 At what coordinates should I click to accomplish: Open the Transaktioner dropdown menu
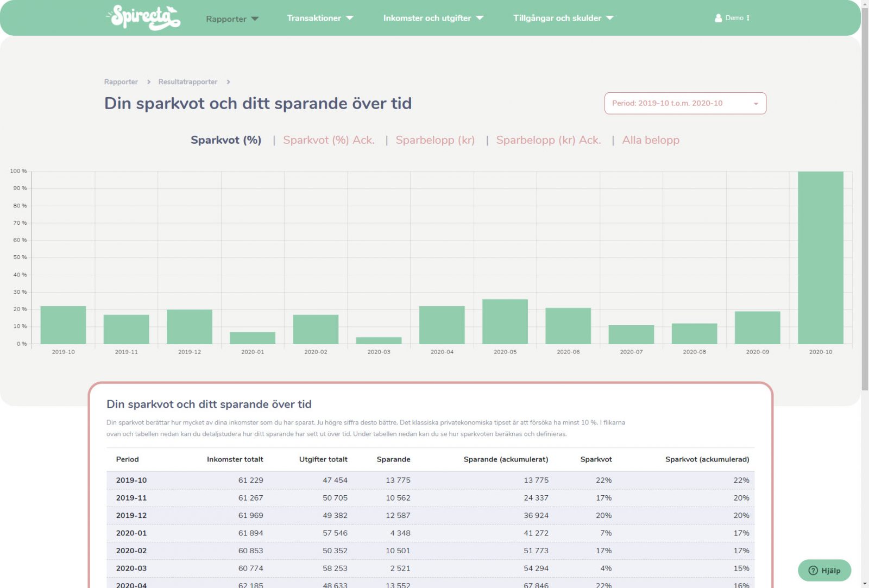[x=319, y=18]
